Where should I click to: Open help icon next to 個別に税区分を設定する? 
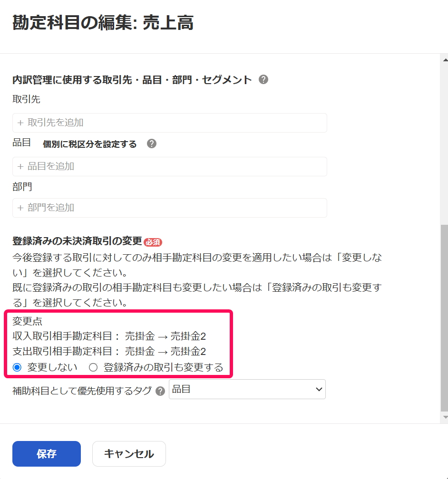(x=152, y=144)
